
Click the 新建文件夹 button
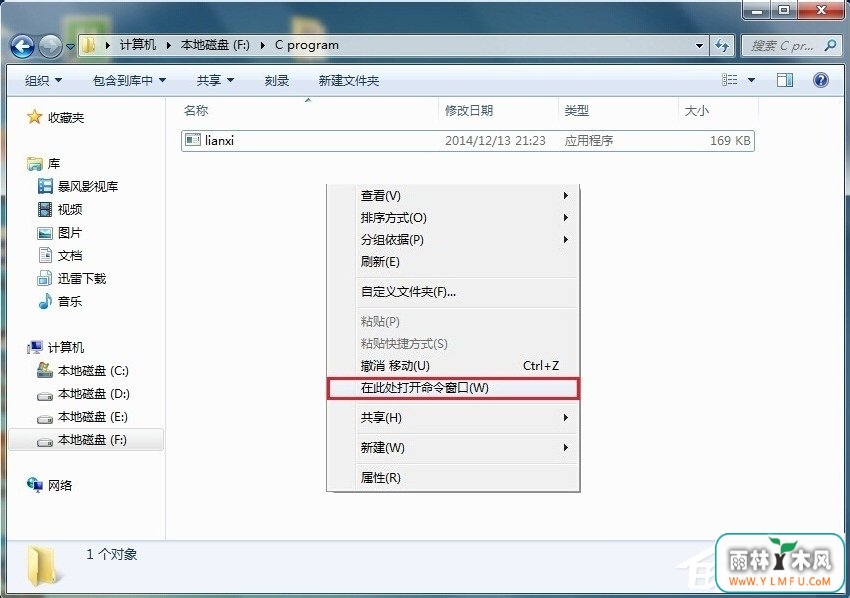click(x=349, y=81)
